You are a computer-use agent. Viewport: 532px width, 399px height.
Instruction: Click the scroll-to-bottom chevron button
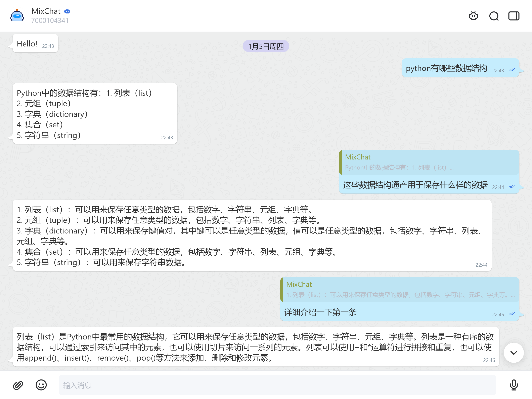514,353
